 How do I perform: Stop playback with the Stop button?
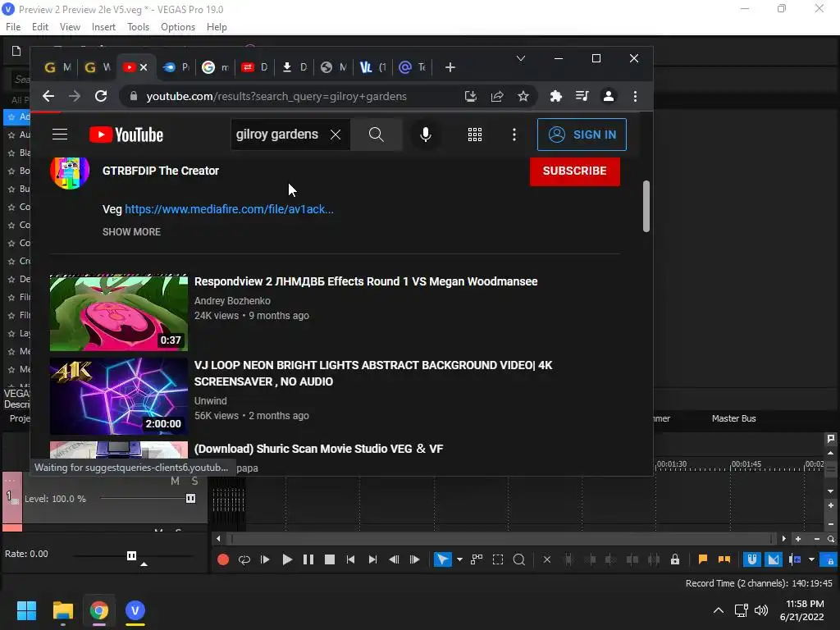tap(330, 559)
